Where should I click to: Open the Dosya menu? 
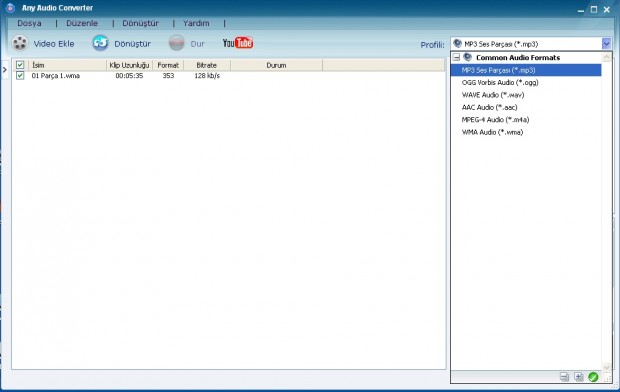29,23
